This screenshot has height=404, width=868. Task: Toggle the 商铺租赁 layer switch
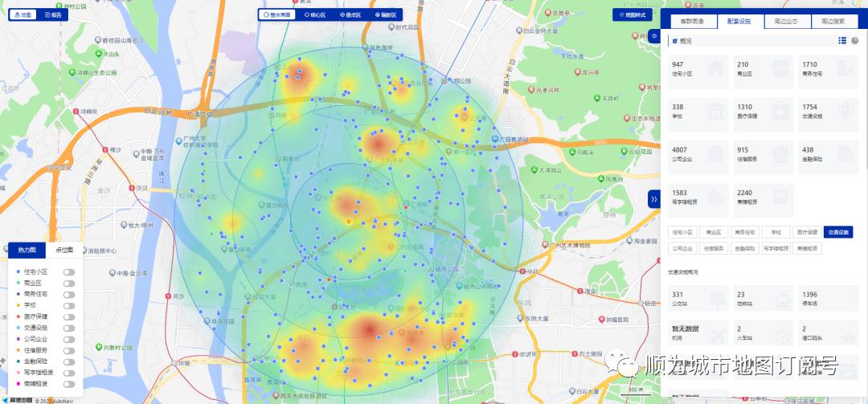click(68, 384)
